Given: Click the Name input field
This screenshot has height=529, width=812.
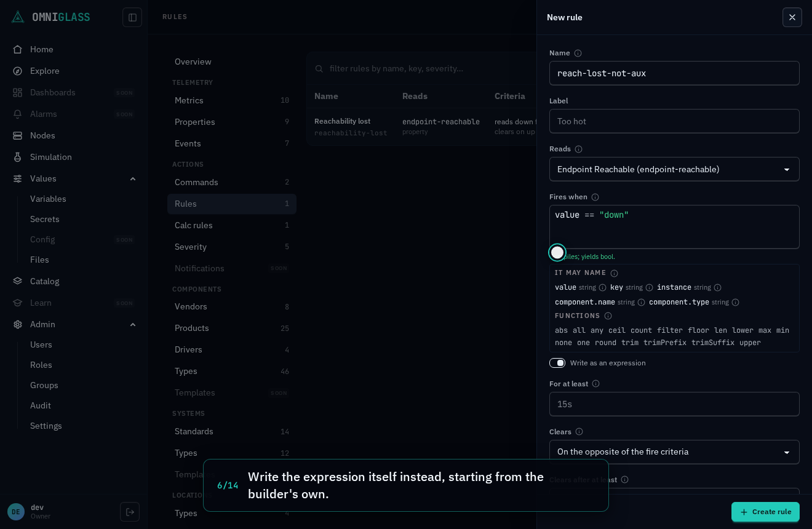Looking at the screenshot, I should point(674,73).
